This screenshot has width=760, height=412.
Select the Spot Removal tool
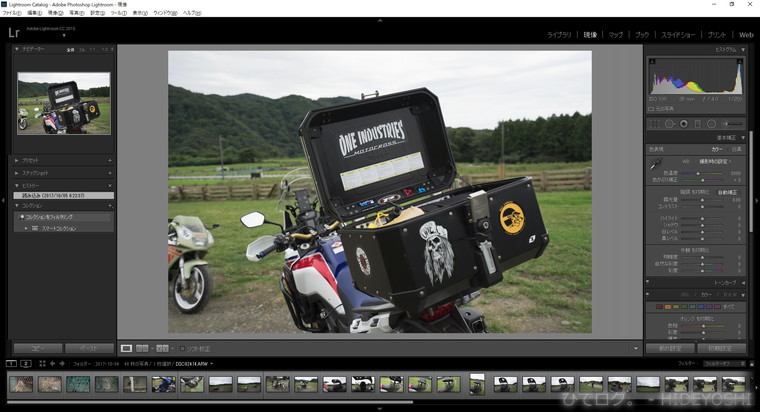click(x=669, y=124)
